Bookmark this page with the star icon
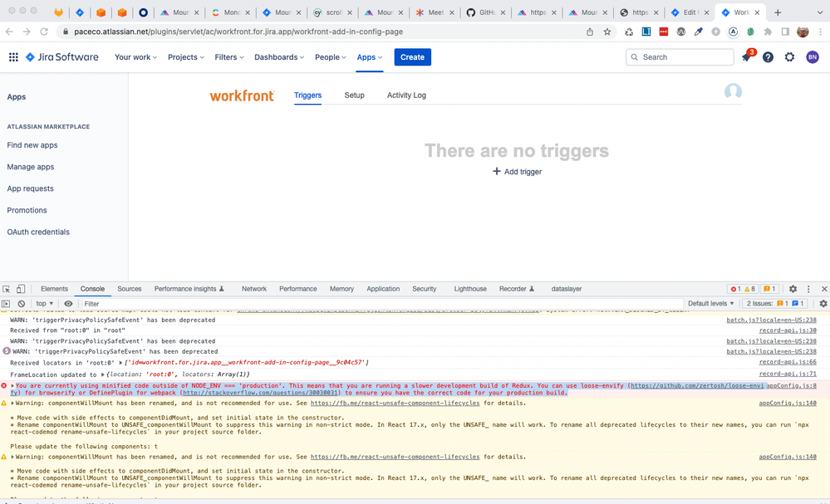830x504 pixels. (x=607, y=32)
